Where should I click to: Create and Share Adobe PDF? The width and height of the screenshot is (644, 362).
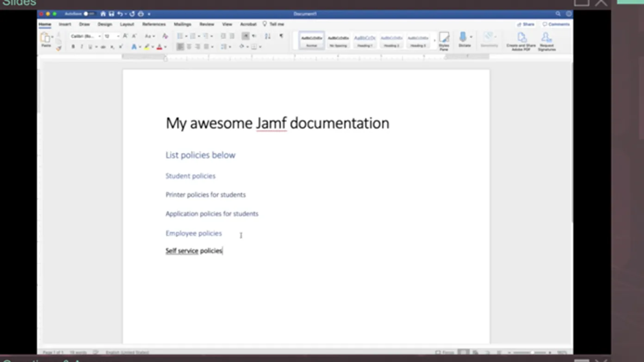point(521,41)
